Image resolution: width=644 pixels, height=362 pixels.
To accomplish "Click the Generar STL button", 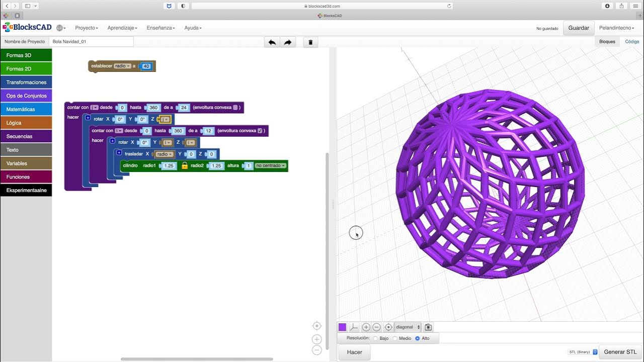I will 620,352.
